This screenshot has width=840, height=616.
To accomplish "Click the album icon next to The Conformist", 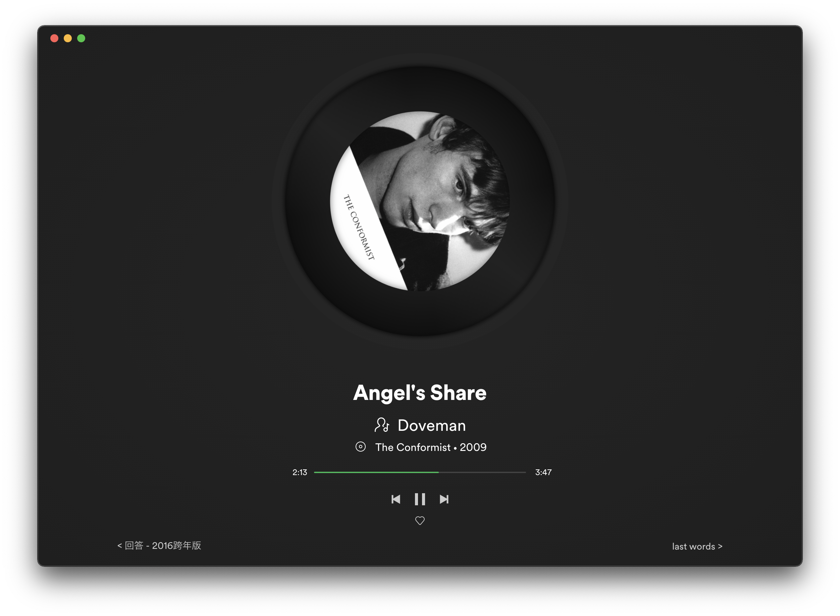I will (361, 447).
